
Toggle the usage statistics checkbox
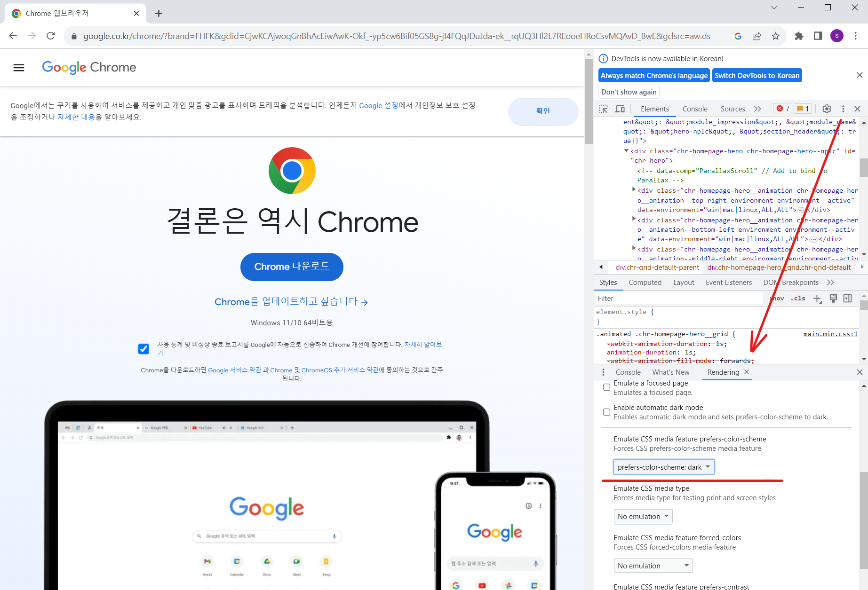pyautogui.click(x=143, y=349)
